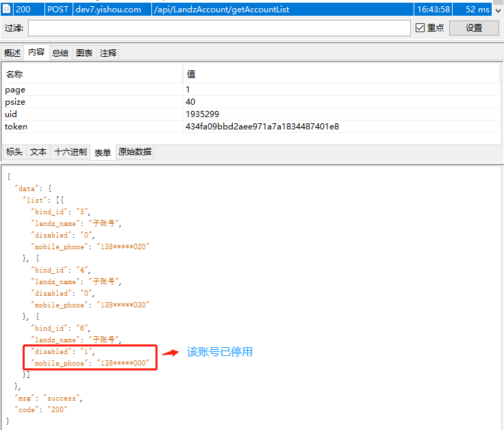Toggle the 重点 checkbox
This screenshot has width=504, height=430.
(420, 28)
